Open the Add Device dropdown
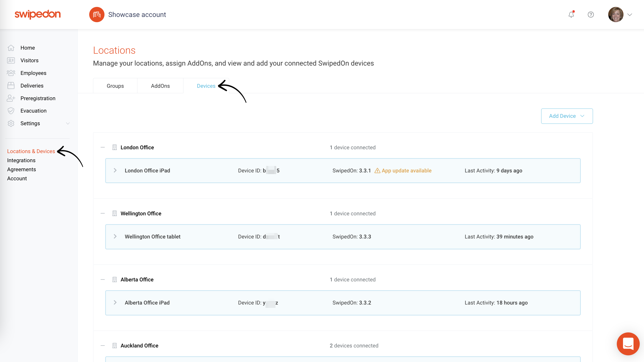 point(567,116)
